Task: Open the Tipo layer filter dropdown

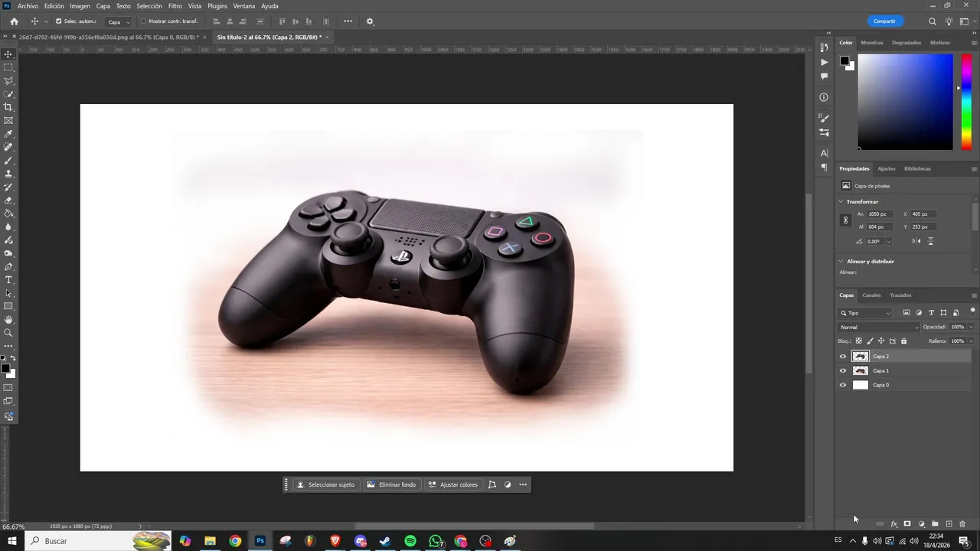Action: (x=866, y=313)
